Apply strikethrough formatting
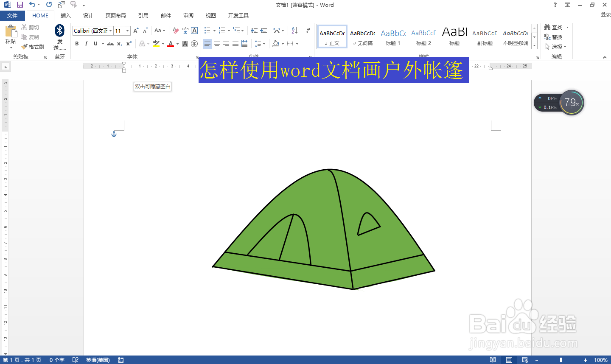The height and width of the screenshot is (364, 611). tap(110, 44)
